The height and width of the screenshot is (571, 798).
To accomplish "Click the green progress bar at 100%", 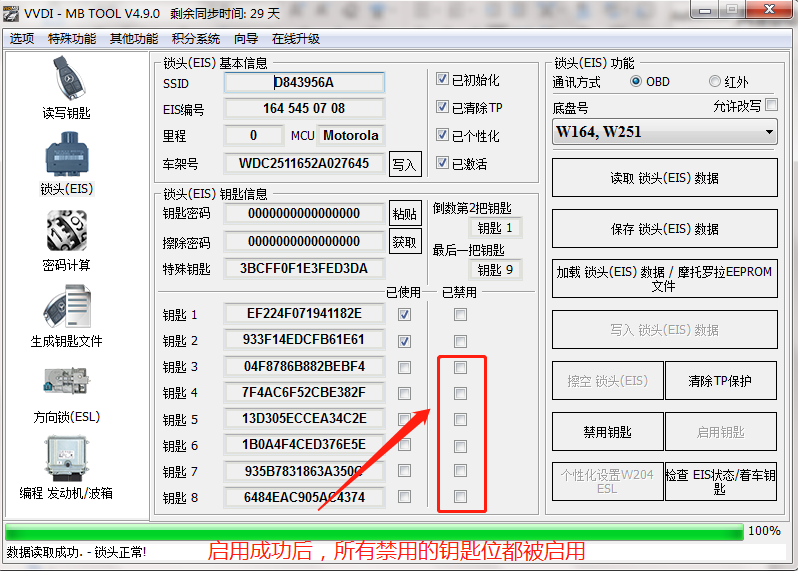I will [374, 532].
